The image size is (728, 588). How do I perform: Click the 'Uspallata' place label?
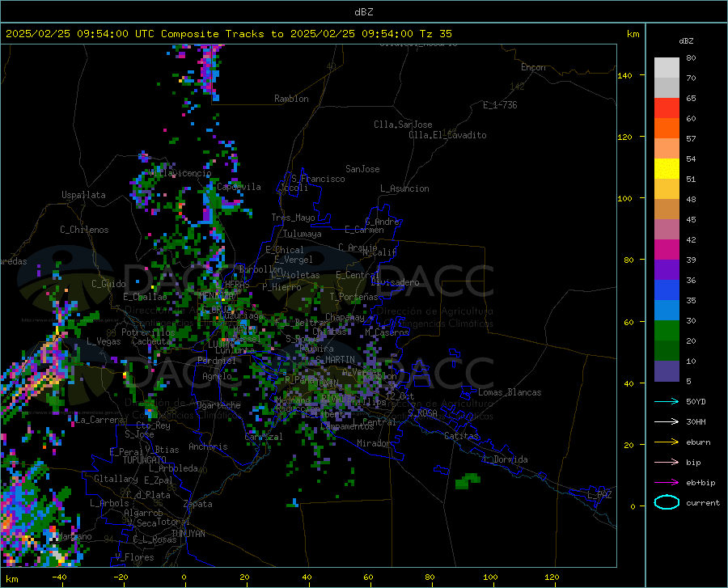coord(83,195)
